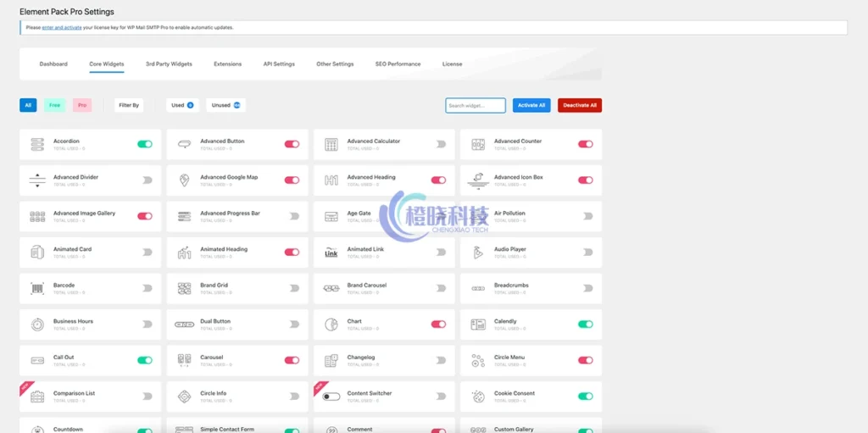Image resolution: width=868 pixels, height=433 pixels.
Task: Disable the Accordion widget toggle
Action: (x=145, y=144)
